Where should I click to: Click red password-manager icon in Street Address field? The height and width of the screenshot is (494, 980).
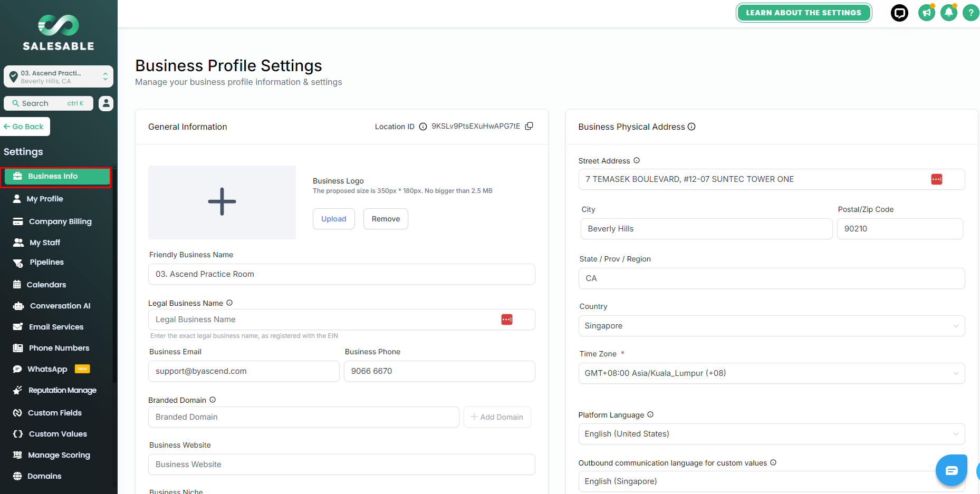pos(937,179)
